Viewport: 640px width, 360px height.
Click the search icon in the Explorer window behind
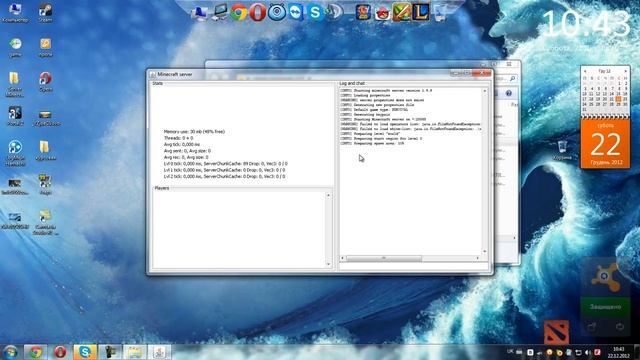513,78
